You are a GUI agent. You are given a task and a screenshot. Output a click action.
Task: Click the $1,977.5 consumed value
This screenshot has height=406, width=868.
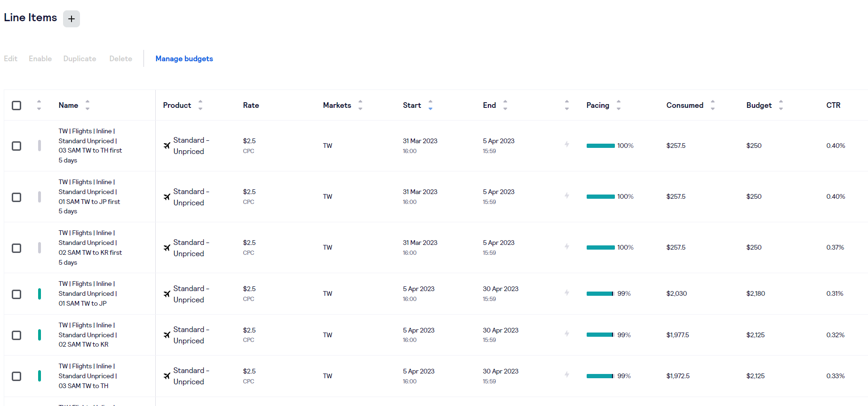677,335
